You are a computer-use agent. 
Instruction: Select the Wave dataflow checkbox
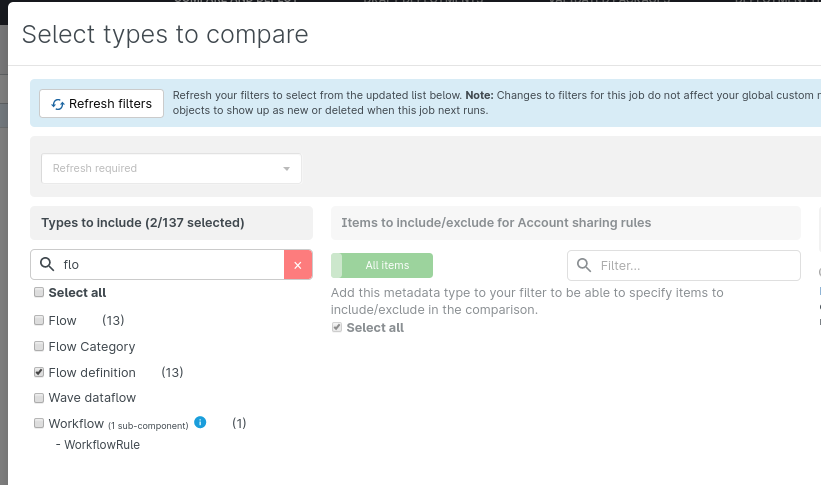click(39, 398)
